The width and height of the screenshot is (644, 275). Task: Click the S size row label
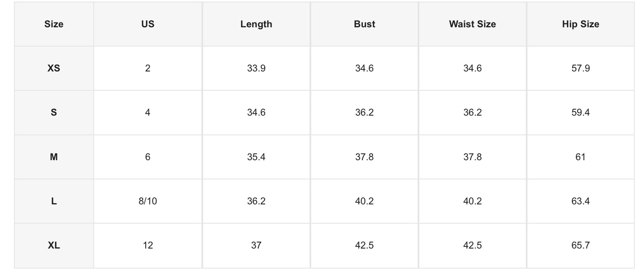point(54,112)
